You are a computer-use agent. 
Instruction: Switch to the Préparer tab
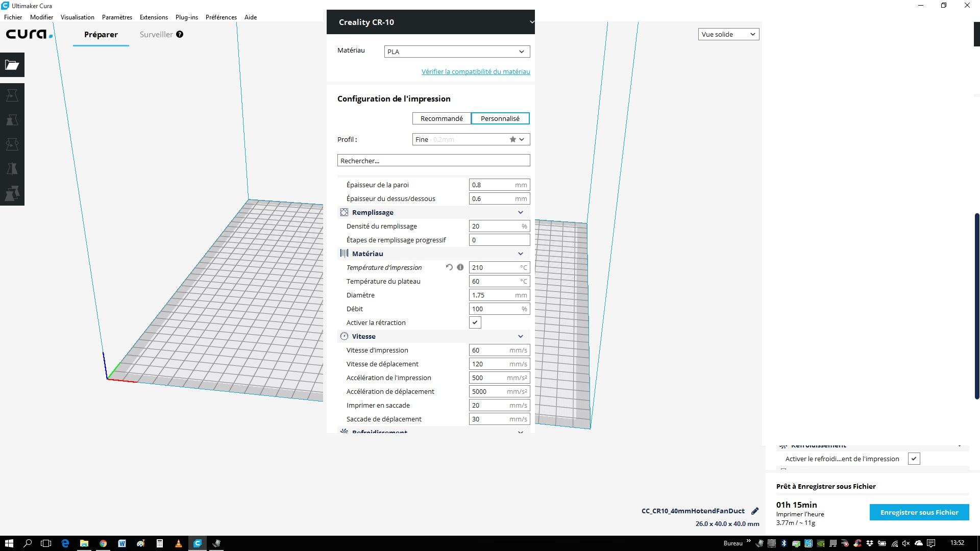pyautogui.click(x=101, y=34)
